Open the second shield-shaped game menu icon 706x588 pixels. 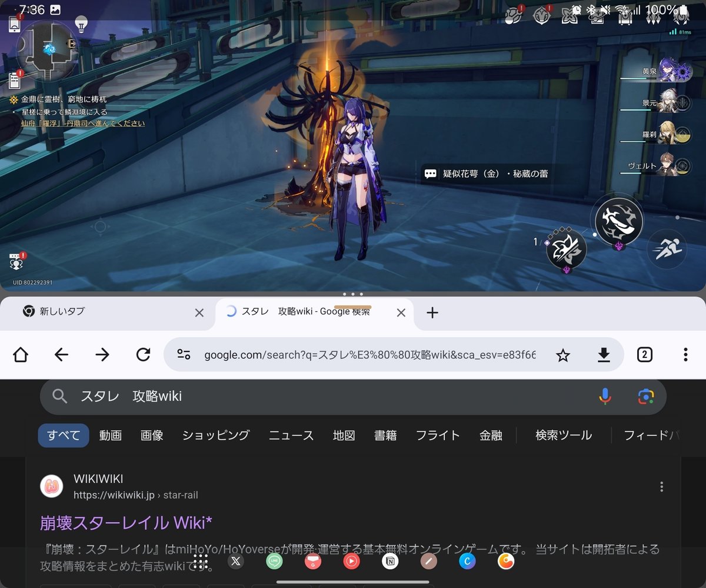pos(542,16)
